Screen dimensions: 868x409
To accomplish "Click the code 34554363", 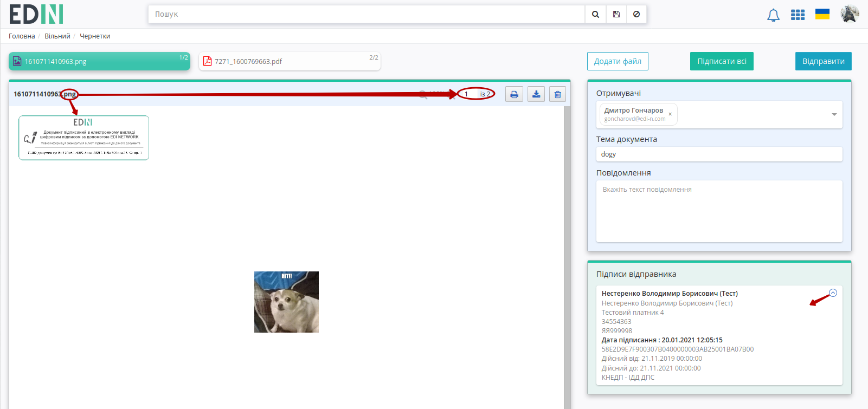I will pyautogui.click(x=616, y=322).
